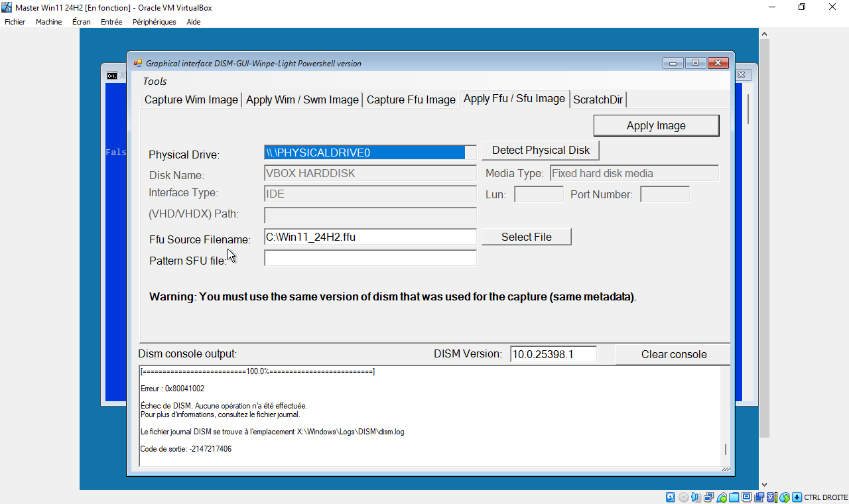The height and width of the screenshot is (504, 849).
Task: Click the Select File button
Action: coord(526,237)
